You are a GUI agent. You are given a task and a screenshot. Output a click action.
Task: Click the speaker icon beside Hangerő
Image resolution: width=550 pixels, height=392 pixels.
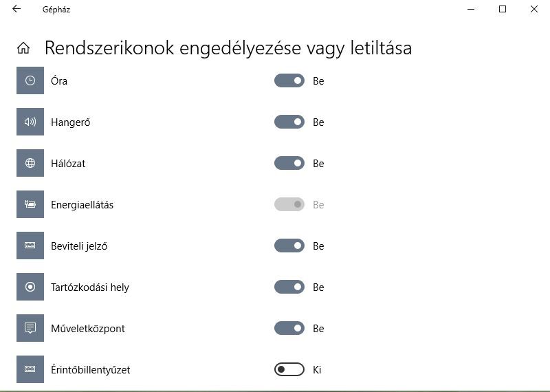[x=30, y=122]
